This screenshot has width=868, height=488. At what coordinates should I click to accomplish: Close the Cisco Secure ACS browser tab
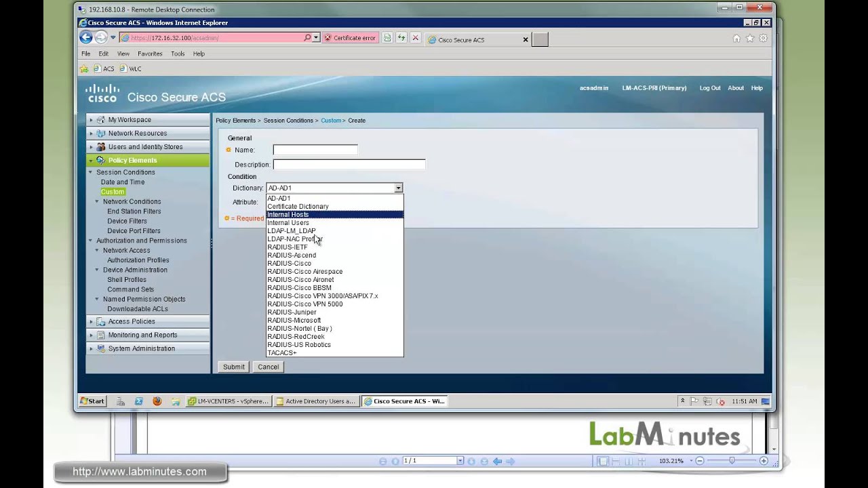point(525,40)
